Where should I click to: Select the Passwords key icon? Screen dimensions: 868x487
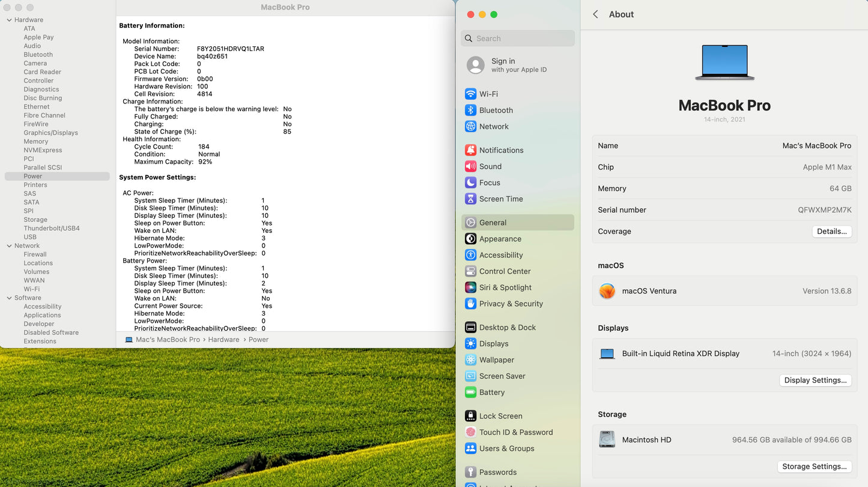point(471,472)
